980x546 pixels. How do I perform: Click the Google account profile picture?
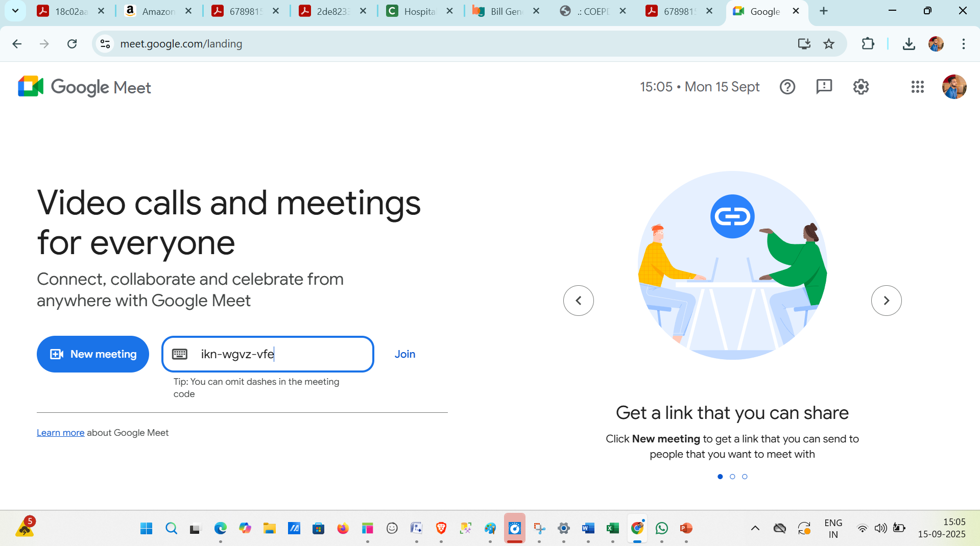[x=953, y=87]
